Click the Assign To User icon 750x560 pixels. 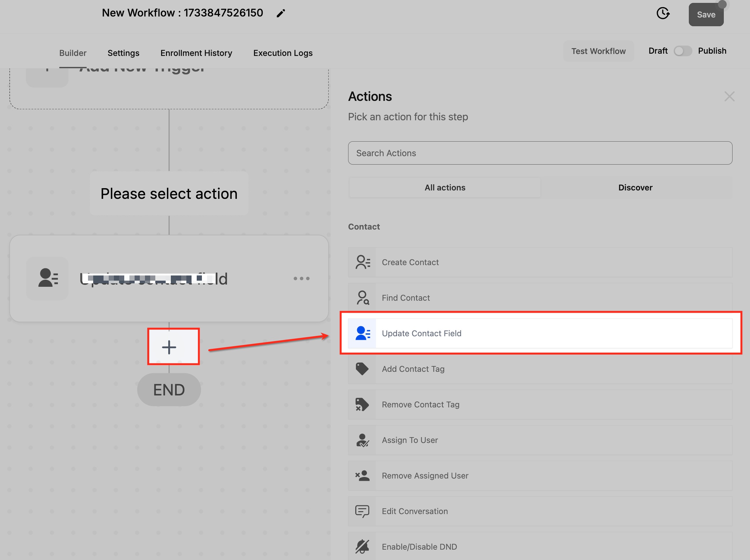coord(362,440)
